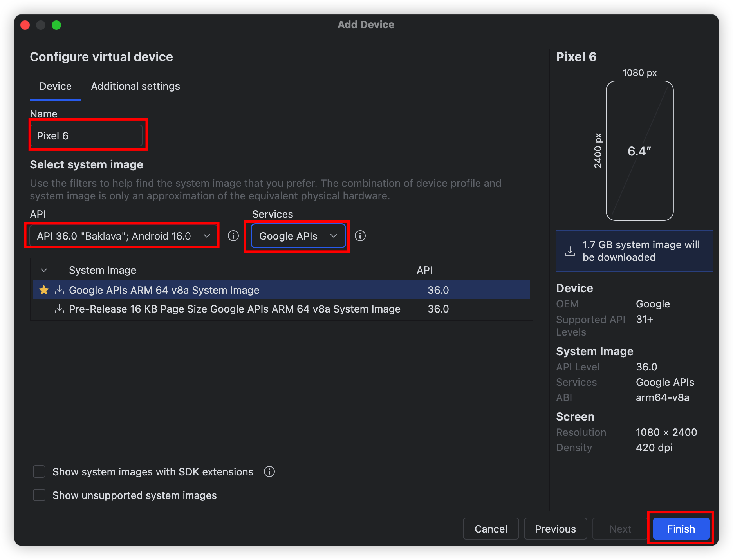
Task: Click download icon in 1.7 GB banner
Action: click(570, 251)
